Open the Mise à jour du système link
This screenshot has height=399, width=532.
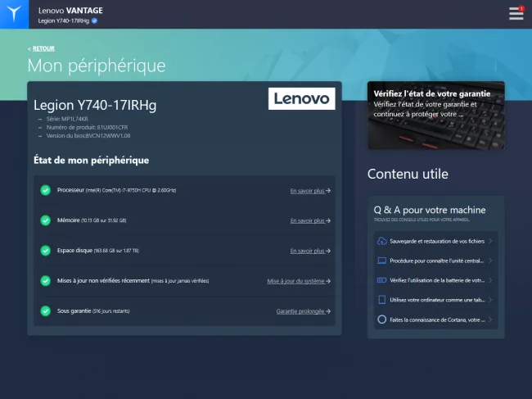(299, 281)
